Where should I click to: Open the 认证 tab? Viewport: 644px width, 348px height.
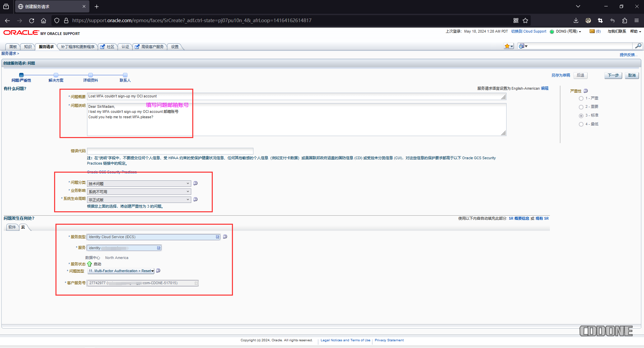click(125, 47)
